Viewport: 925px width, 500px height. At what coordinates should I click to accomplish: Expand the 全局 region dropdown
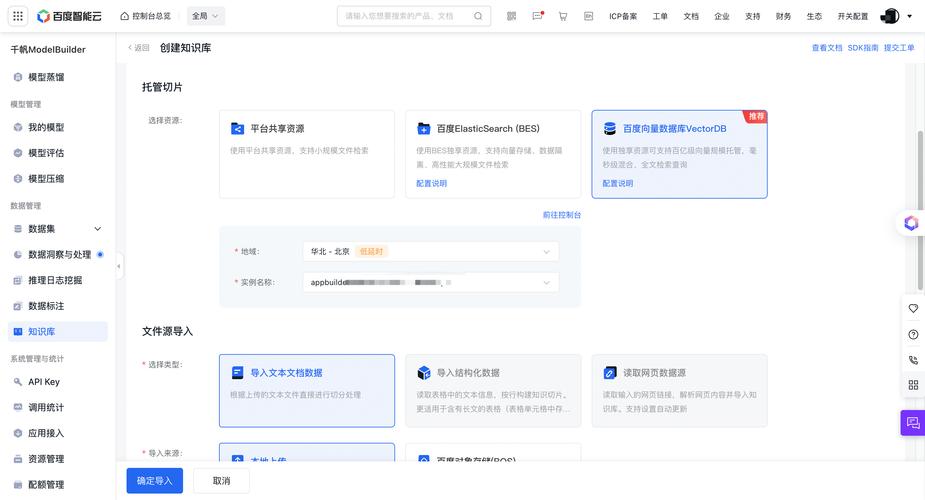point(205,16)
